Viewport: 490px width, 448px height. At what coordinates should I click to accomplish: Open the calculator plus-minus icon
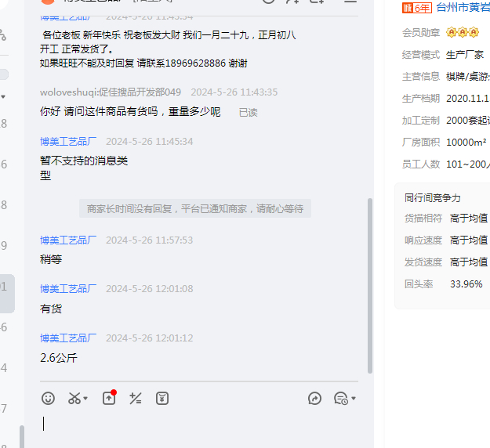pyautogui.click(x=136, y=399)
